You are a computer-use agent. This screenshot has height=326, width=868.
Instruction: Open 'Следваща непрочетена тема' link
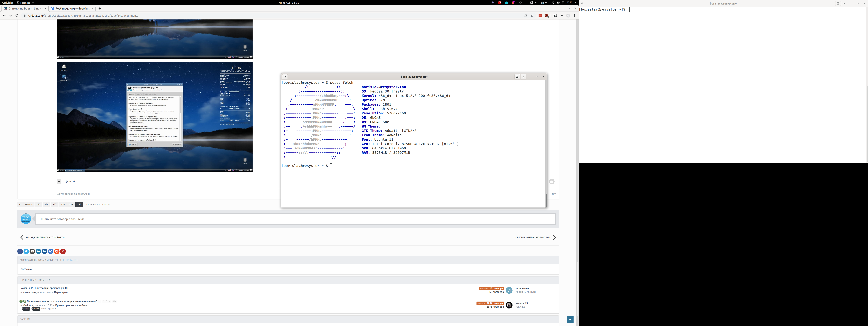point(536,237)
